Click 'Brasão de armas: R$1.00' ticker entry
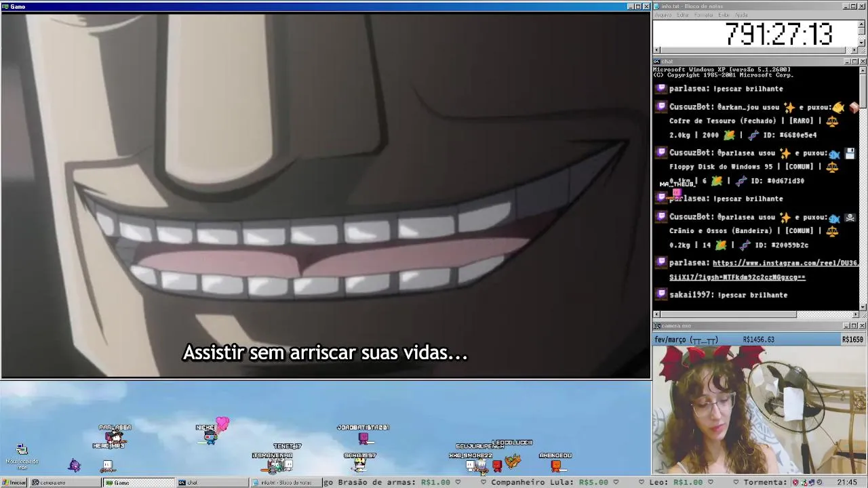The height and width of the screenshot is (488, 868). click(393, 483)
